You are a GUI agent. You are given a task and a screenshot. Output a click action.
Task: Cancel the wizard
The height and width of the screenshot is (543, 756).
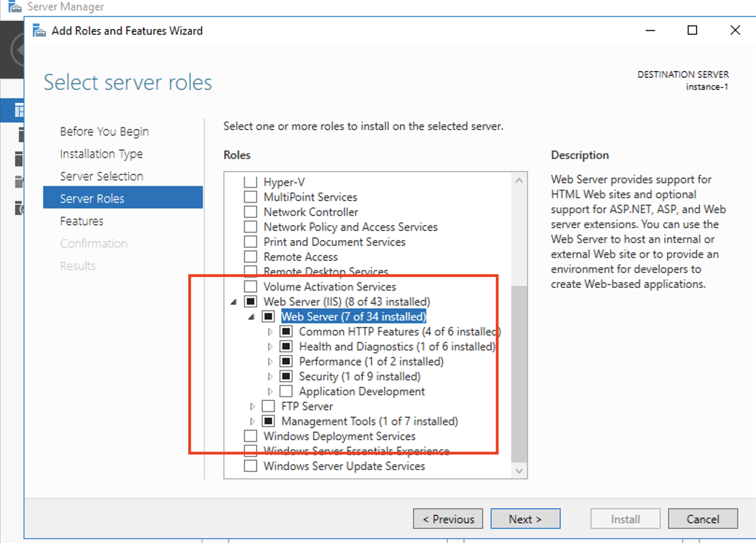[703, 519]
